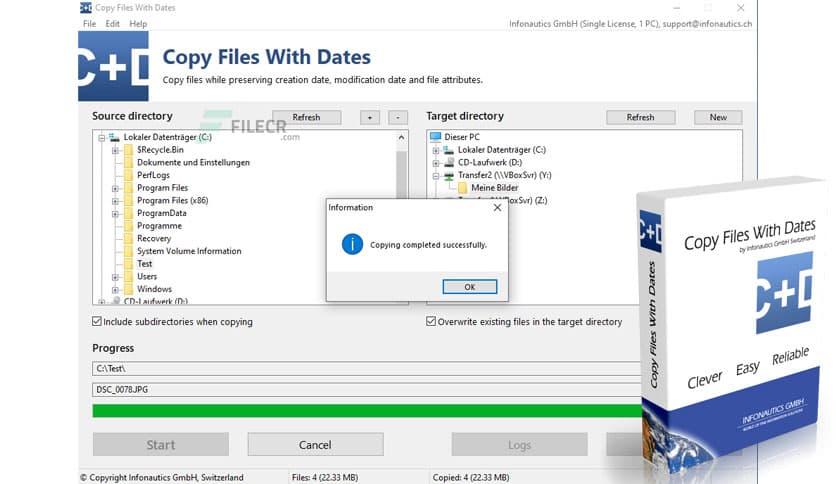Click the ProgramData folder icon
The width and height of the screenshot is (836, 484).
coord(128,213)
